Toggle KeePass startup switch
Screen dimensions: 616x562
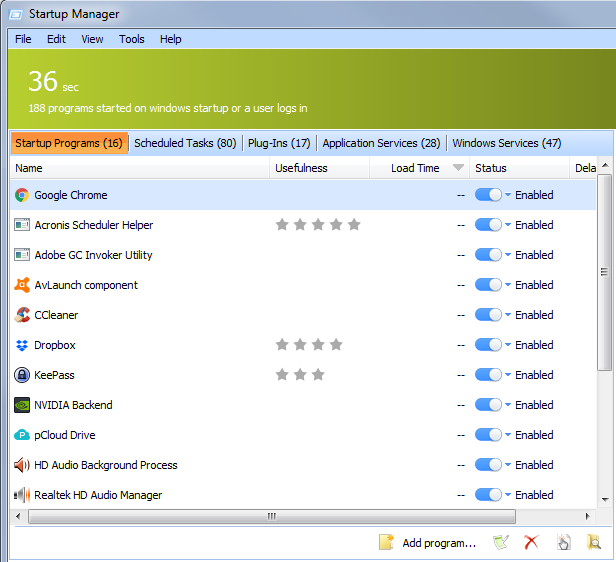click(x=488, y=375)
